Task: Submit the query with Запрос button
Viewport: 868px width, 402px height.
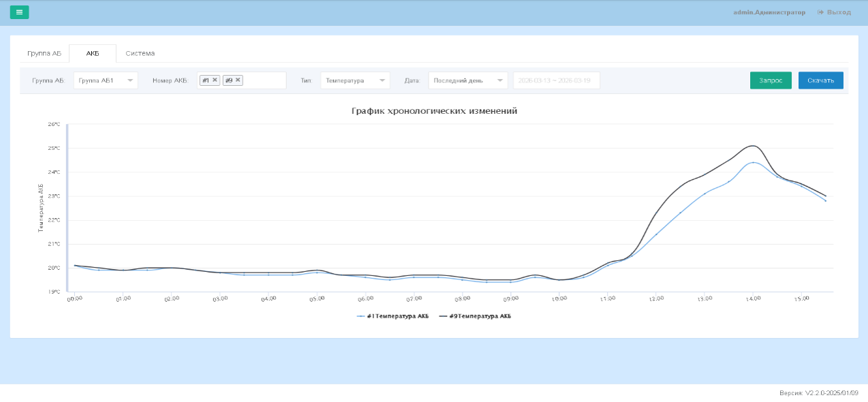Action: [x=771, y=80]
